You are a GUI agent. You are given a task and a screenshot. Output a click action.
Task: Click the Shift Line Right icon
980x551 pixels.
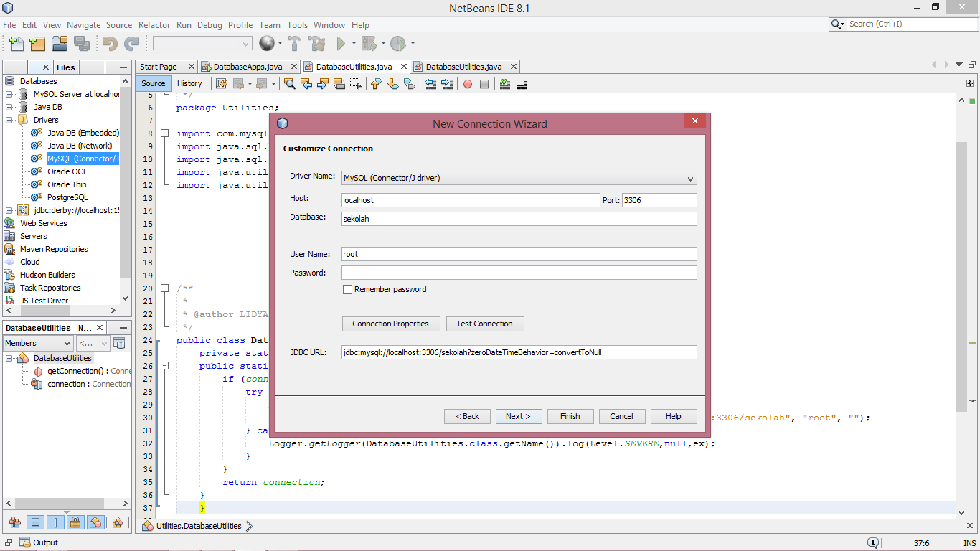click(447, 84)
